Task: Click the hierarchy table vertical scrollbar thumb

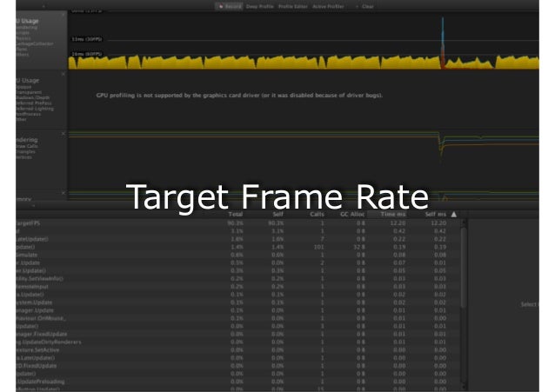Action: (464, 267)
